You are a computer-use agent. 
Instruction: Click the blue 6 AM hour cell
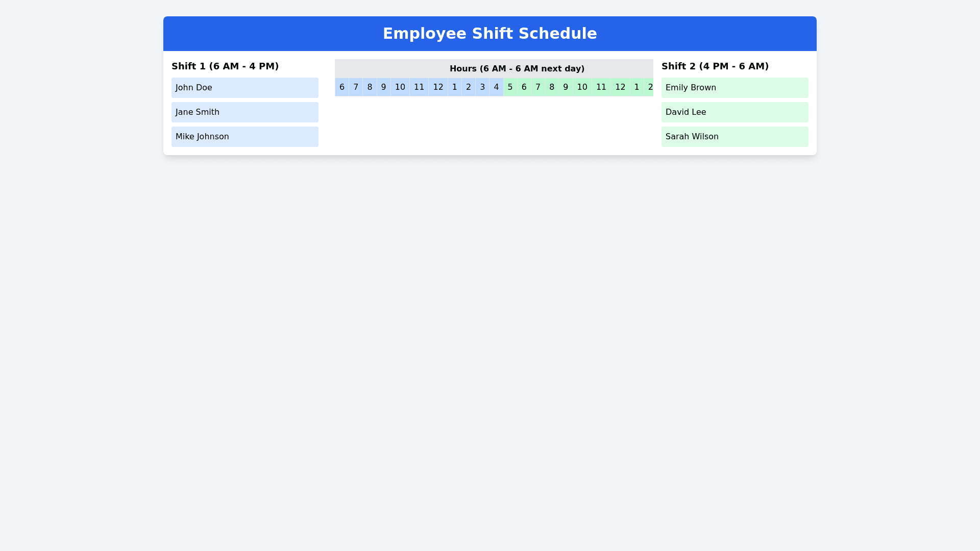(x=342, y=87)
